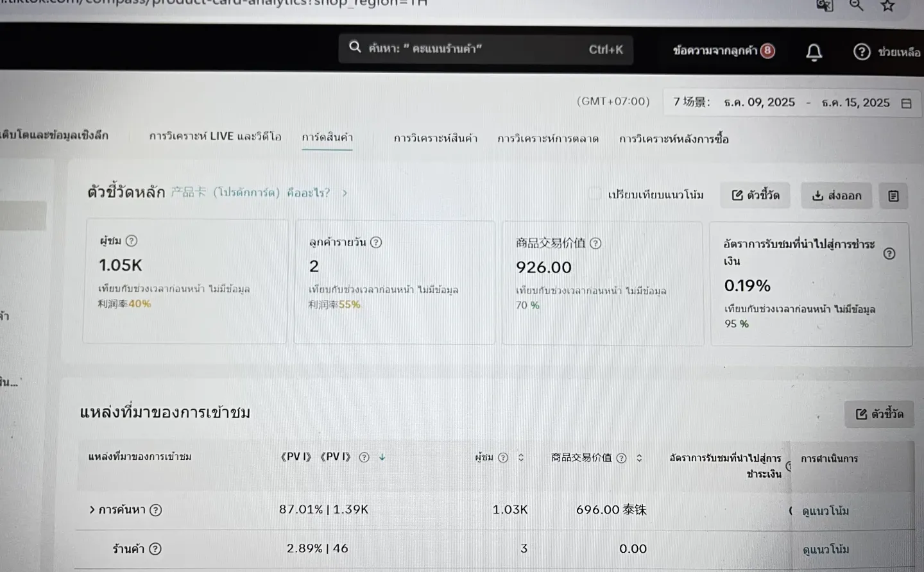924x572 pixels.
Task: Switch to the "การวิเคราะห์หลังการซื้อ" tab
Action: pos(674,139)
